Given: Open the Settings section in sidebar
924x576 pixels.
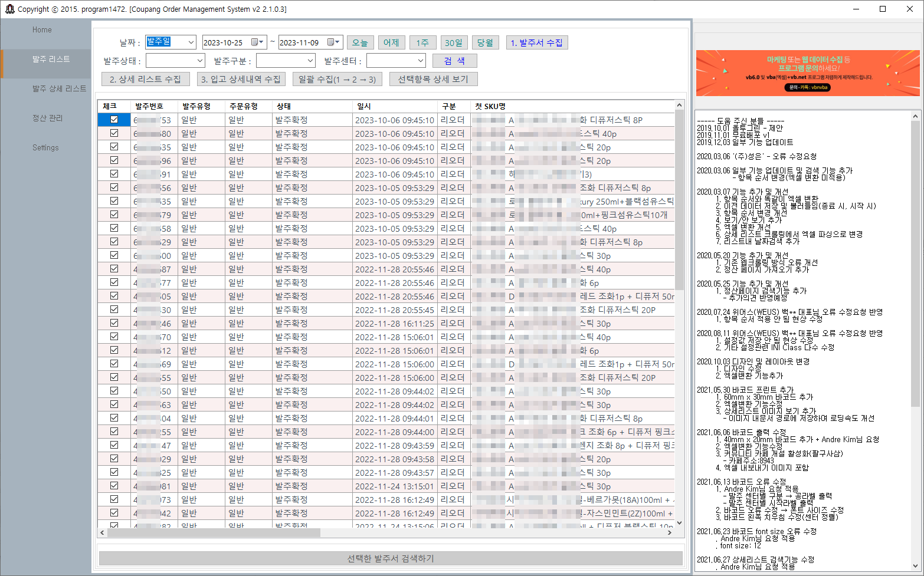Looking at the screenshot, I should (45, 147).
